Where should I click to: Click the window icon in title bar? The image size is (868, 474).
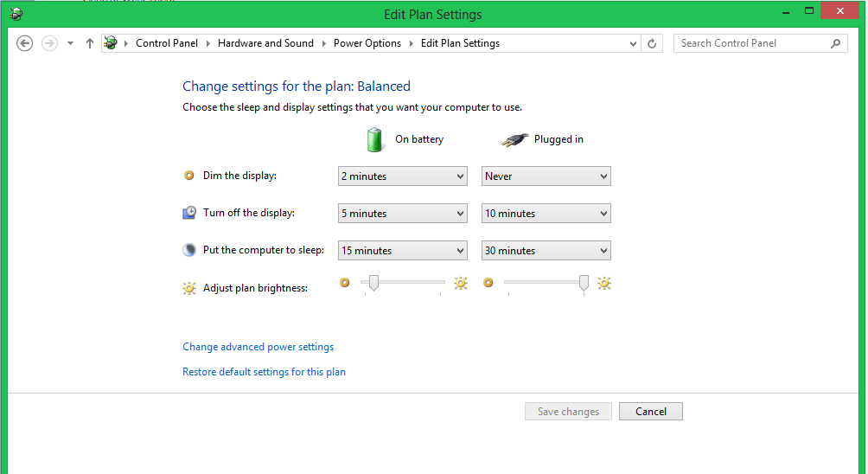click(x=16, y=14)
